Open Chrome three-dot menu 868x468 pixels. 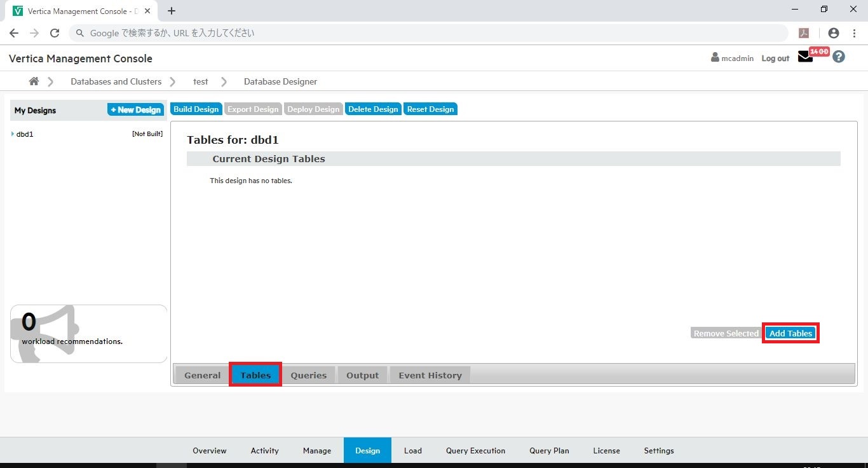853,33
